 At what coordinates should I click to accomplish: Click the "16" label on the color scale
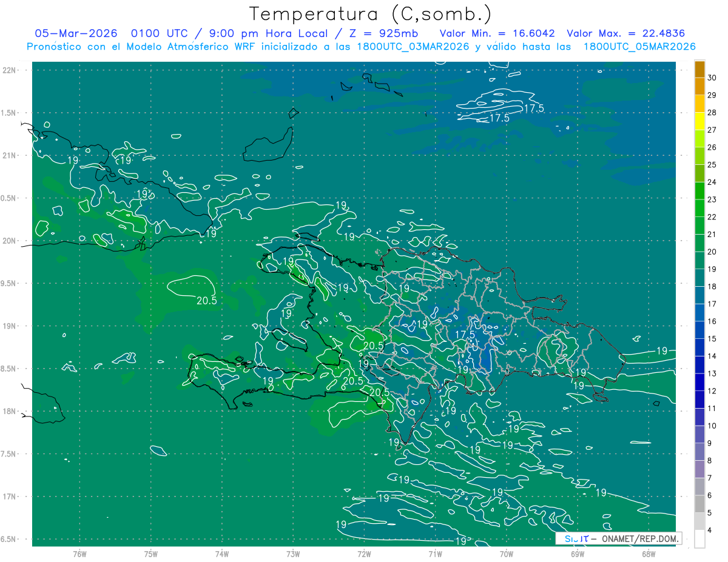[x=712, y=321]
